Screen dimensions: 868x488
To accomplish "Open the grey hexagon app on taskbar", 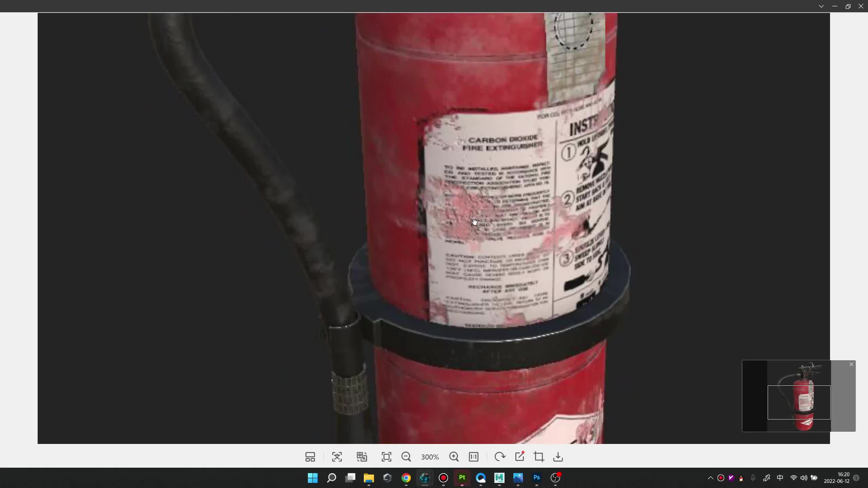I will [387, 478].
